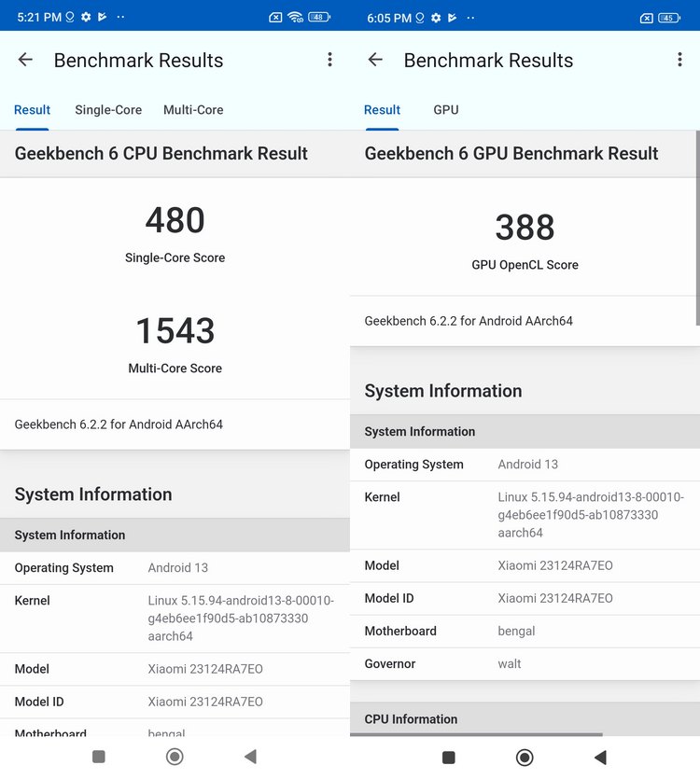Tap the Model ID row on the GPU screen
The image size is (700, 779).
click(x=525, y=599)
